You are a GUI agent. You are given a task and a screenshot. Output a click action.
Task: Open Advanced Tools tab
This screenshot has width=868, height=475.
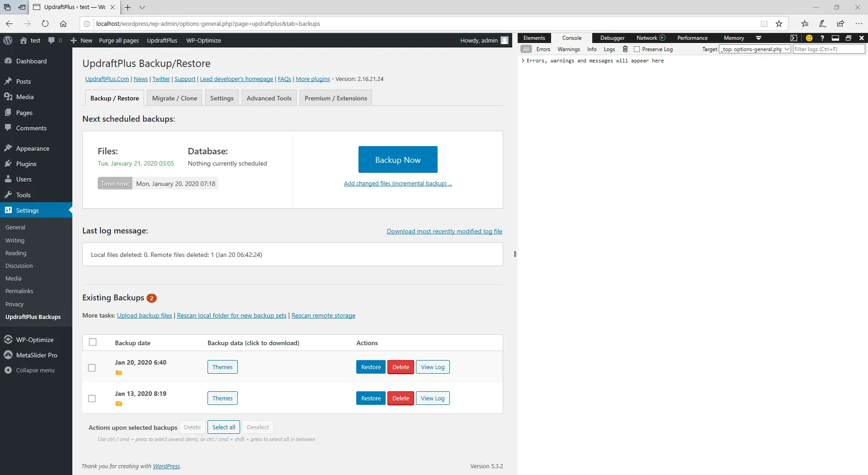[x=269, y=98]
